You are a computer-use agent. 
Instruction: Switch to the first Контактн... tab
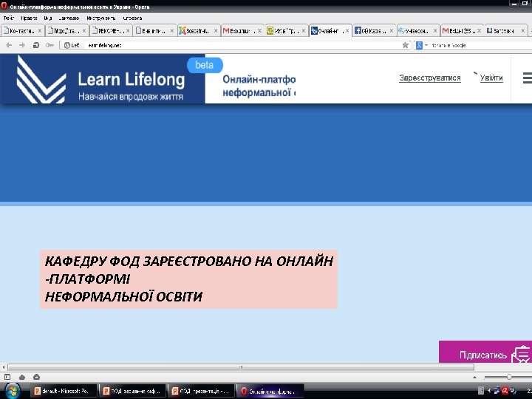pos(22,30)
